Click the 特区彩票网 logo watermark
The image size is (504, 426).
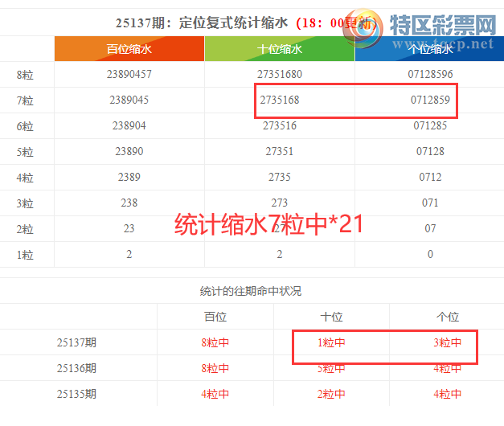pyautogui.click(x=440, y=26)
